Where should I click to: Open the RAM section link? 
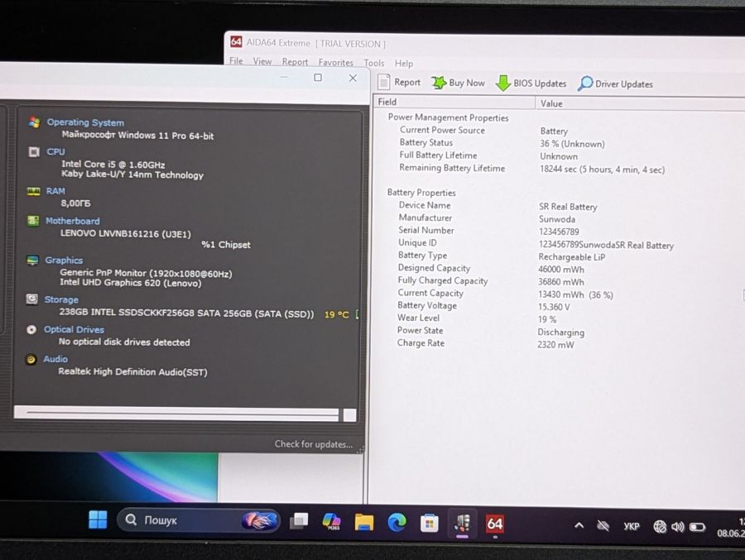pyautogui.click(x=55, y=191)
